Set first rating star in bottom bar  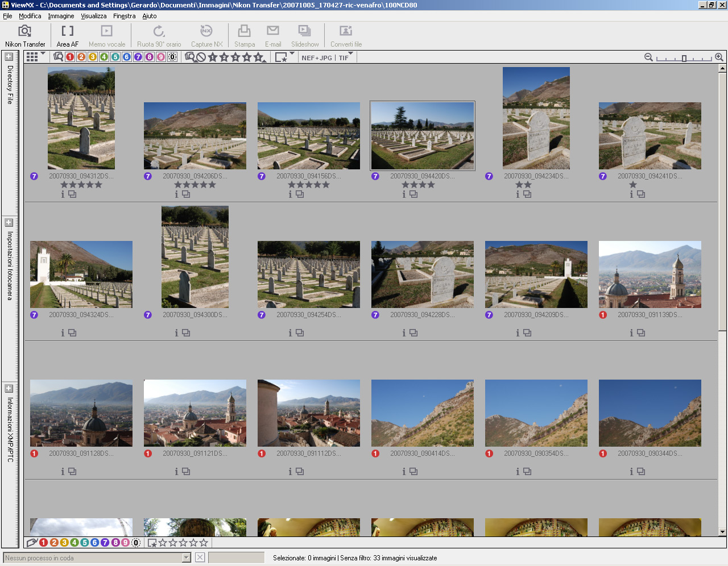[163, 543]
